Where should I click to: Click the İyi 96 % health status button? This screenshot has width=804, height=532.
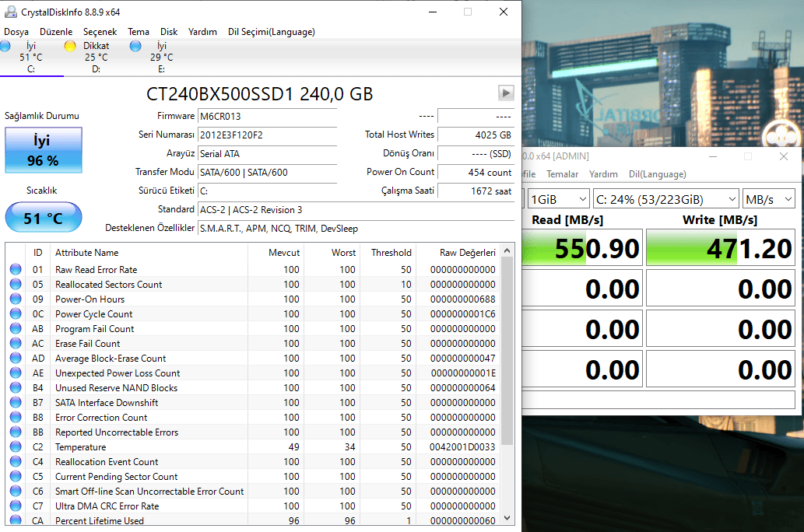44,150
